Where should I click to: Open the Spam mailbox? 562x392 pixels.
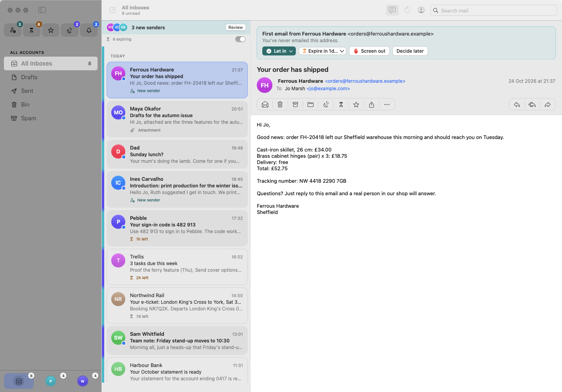point(51,118)
